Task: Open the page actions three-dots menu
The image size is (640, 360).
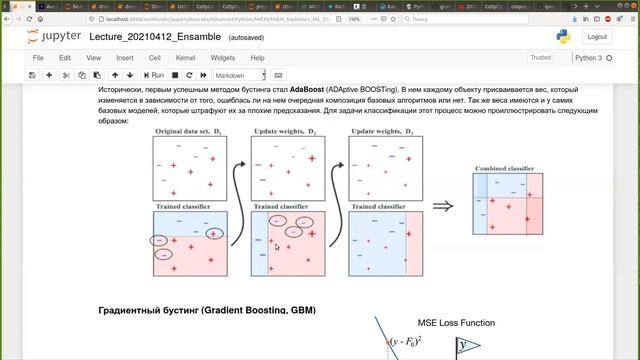Action: [x=373, y=19]
